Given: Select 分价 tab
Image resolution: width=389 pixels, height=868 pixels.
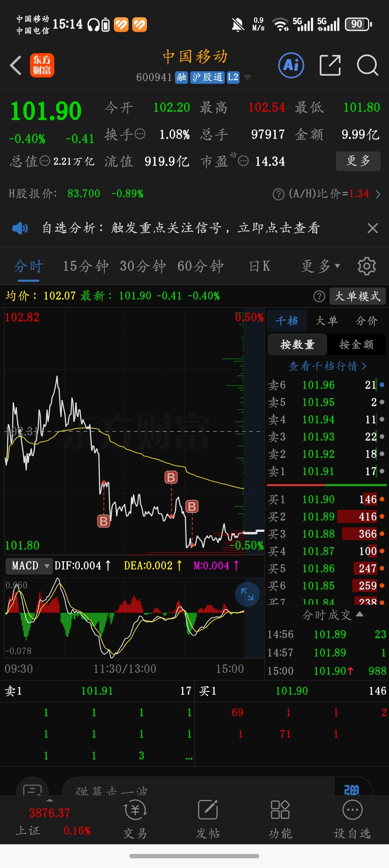Looking at the screenshot, I should [x=367, y=321].
